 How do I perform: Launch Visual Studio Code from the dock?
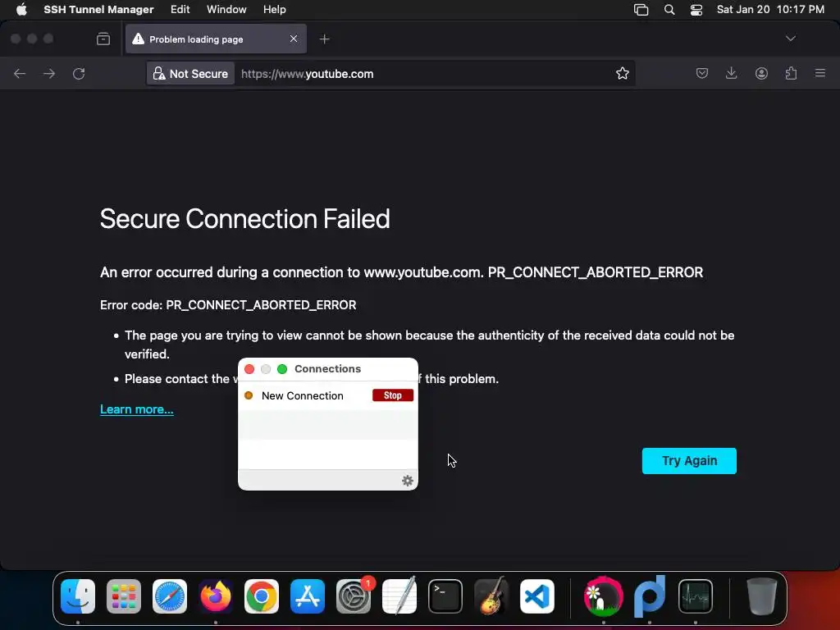(537, 597)
